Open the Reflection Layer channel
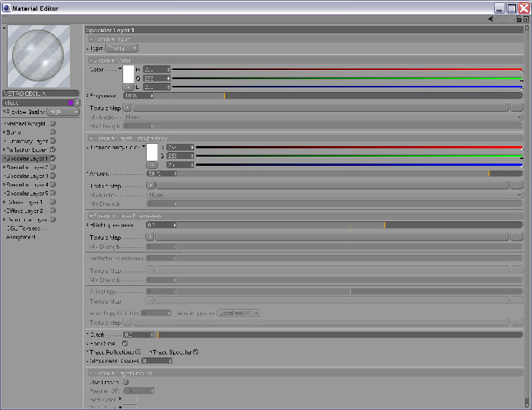 [x=26, y=149]
